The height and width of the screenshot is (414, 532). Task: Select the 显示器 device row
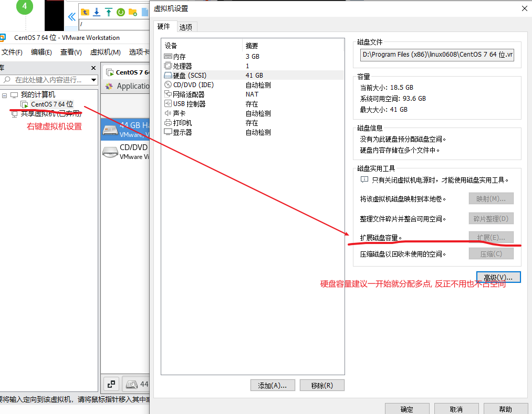pos(253,132)
